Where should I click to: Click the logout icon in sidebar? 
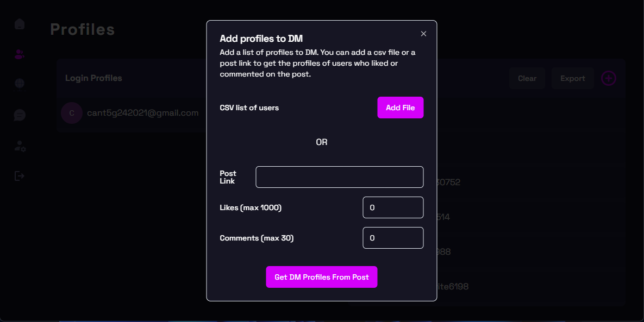click(20, 176)
